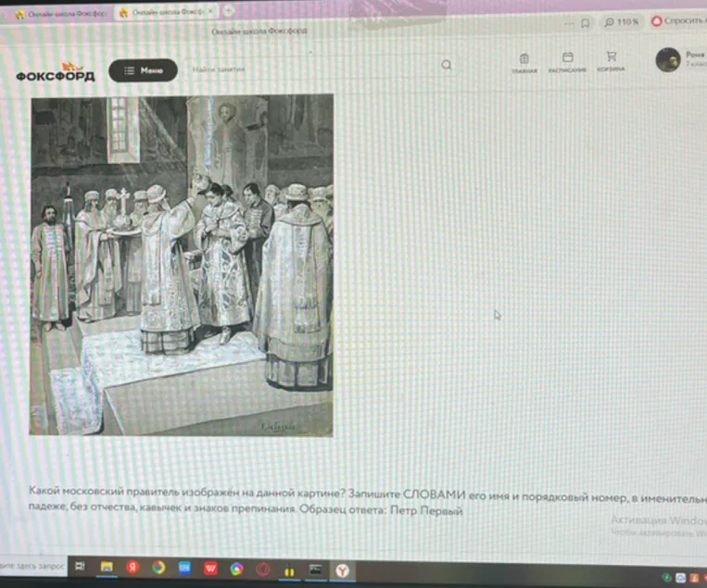Click the coronation painting image
The height and width of the screenshot is (588, 707).
182,265
